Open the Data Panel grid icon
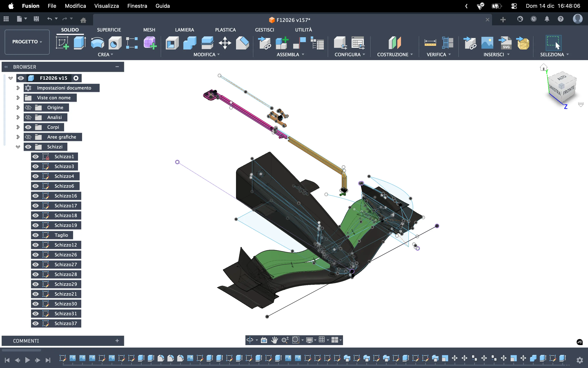The width and height of the screenshot is (588, 368). tap(6, 19)
